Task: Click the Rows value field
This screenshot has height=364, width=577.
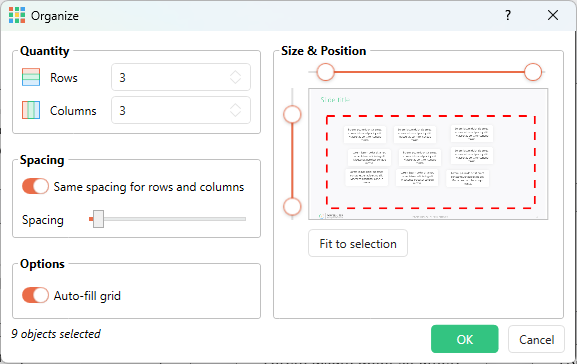Action: click(181, 77)
